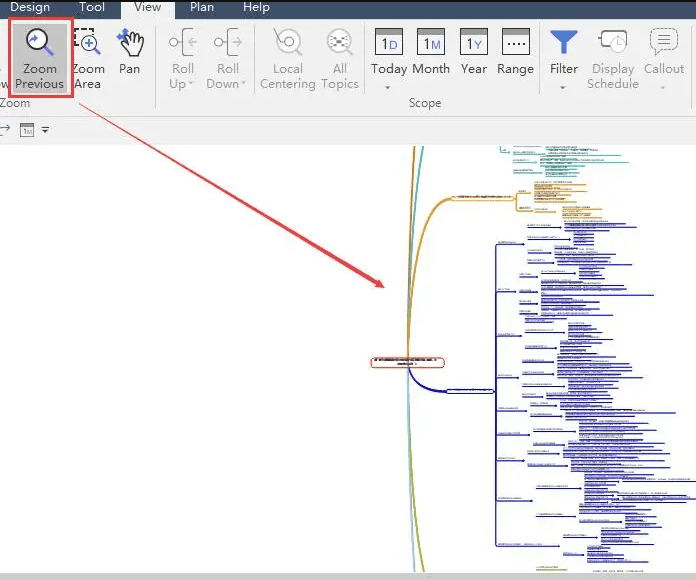This screenshot has width=696, height=580.
Task: Activate the Pan hand tool
Action: click(129, 52)
